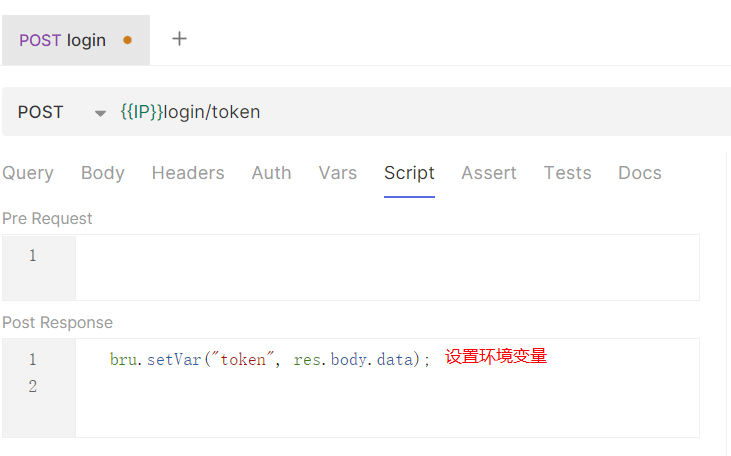Select the POST login tab
Viewport: 731px width, 456px height.
click(x=63, y=41)
